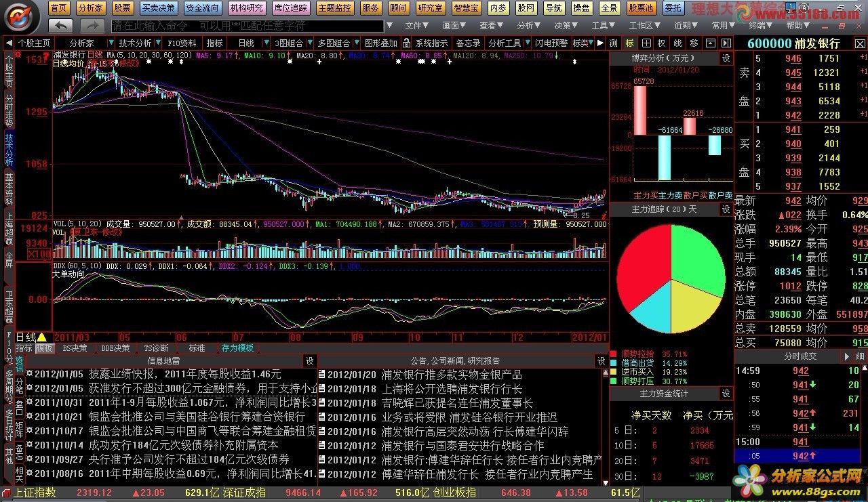Open the 文件 menu
The image size is (868, 502).
coord(416,25)
